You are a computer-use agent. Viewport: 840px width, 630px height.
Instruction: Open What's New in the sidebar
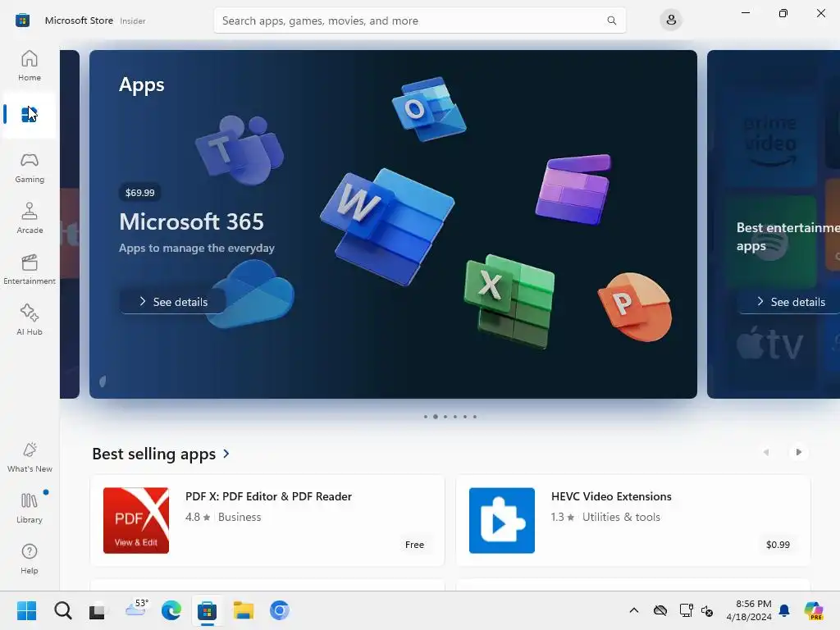coord(30,458)
